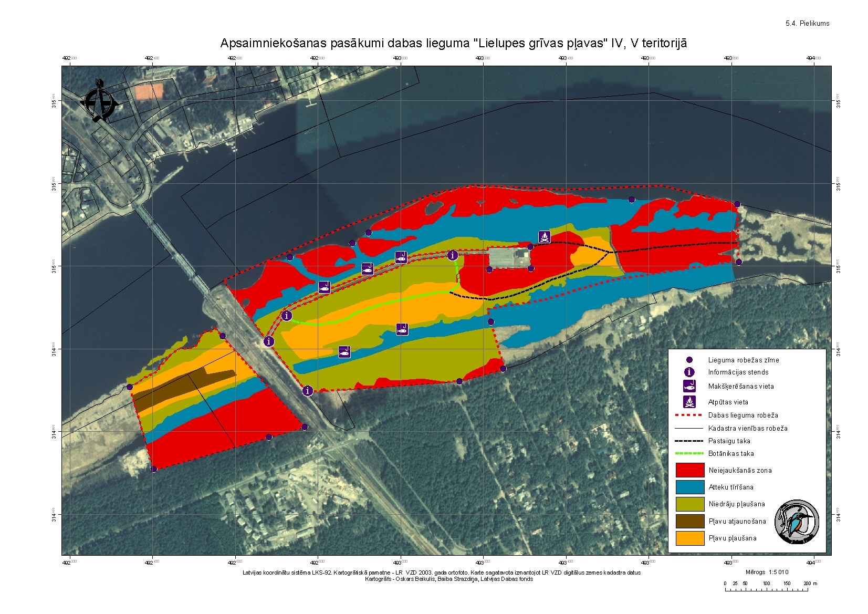Click the northernmost fishing spot marker on the map

point(401,257)
